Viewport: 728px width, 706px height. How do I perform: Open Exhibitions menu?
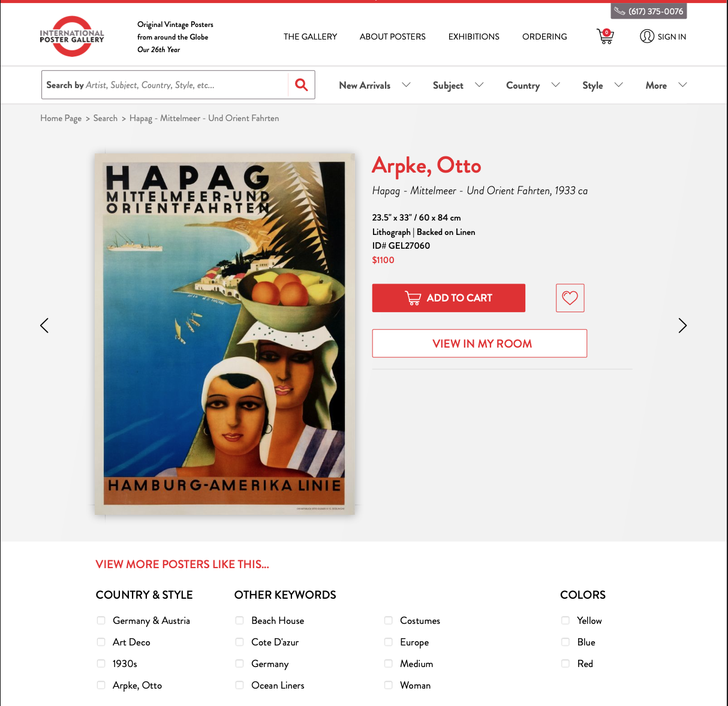point(474,37)
